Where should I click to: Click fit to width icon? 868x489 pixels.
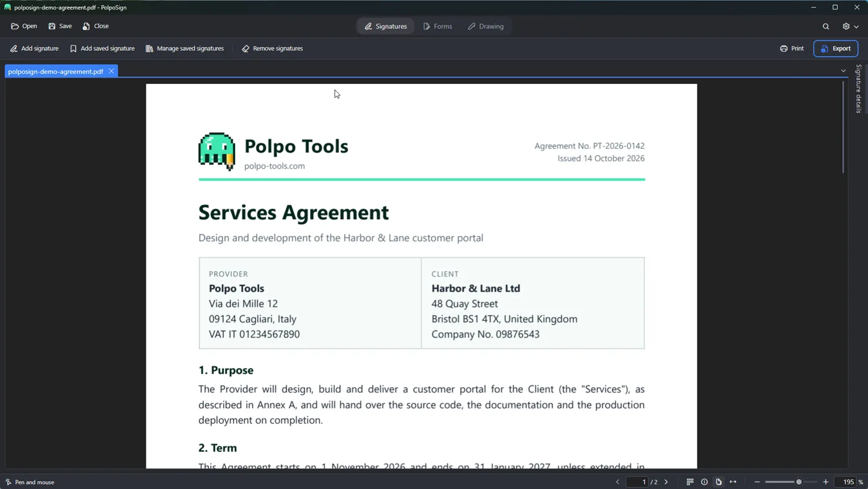tap(733, 482)
